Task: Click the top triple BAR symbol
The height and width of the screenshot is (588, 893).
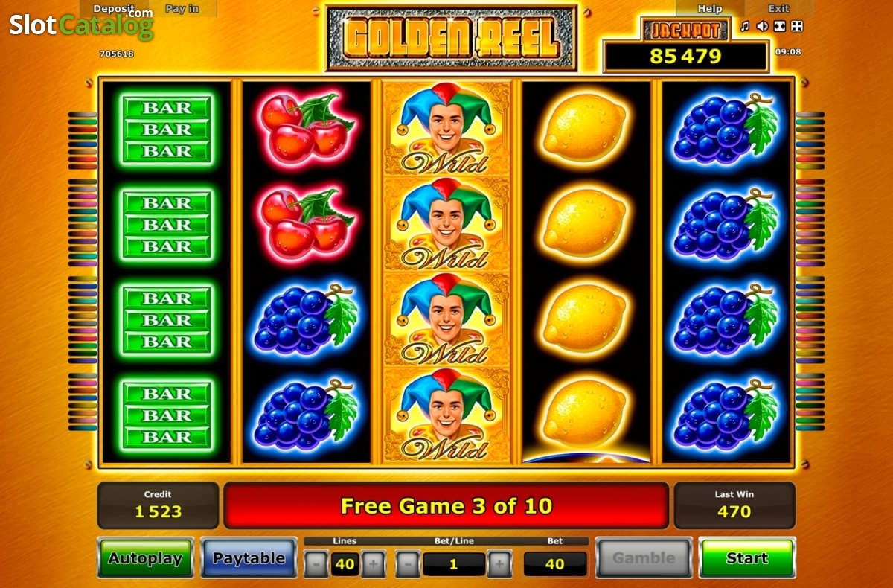Action: [x=167, y=128]
